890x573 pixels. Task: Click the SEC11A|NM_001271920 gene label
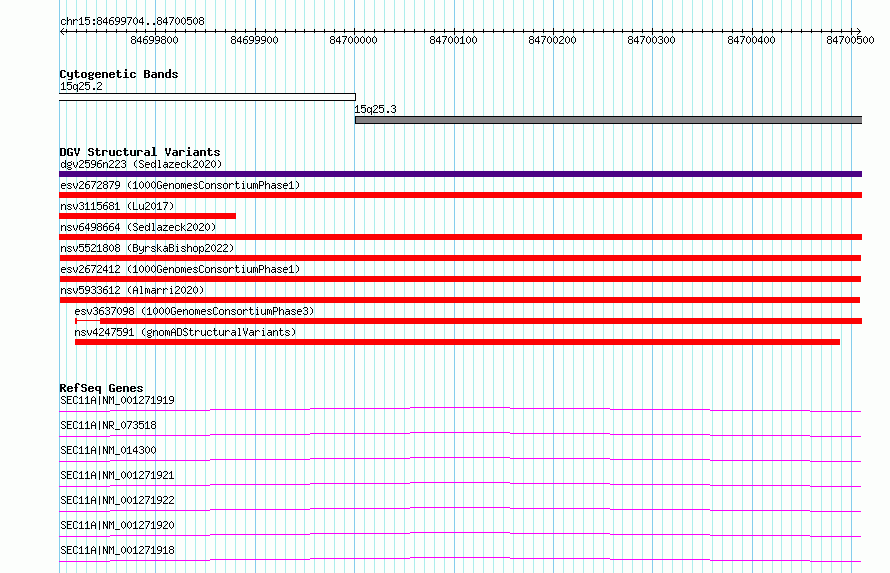coord(117,525)
